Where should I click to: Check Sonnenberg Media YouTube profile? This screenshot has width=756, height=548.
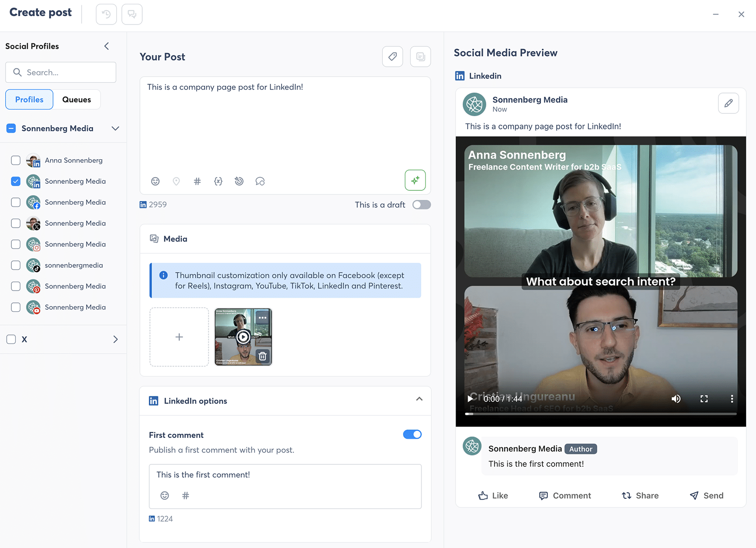(16, 307)
